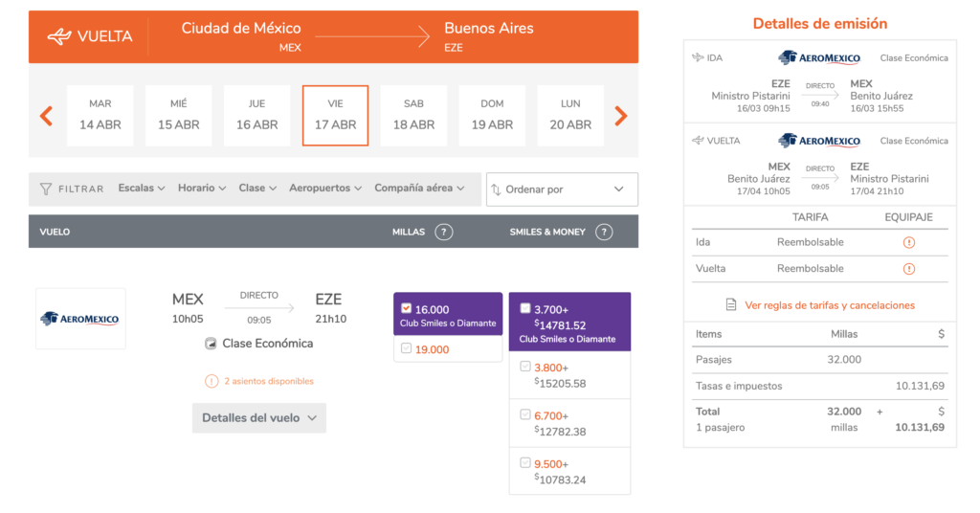Open the Compañía aérea filter dropdown

pyautogui.click(x=419, y=189)
